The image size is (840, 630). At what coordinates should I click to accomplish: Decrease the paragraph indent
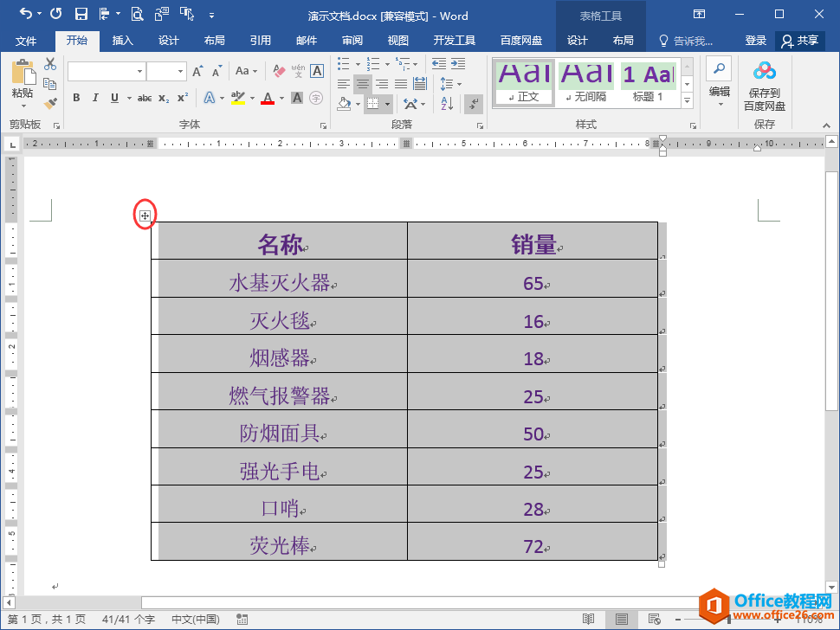[439, 64]
